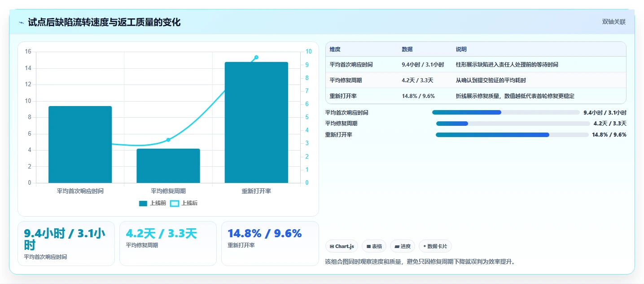Viewport: 644px width, 284px height.
Task: Click the table cell 9.4小时 / 3.1小时
Action: pos(423,65)
